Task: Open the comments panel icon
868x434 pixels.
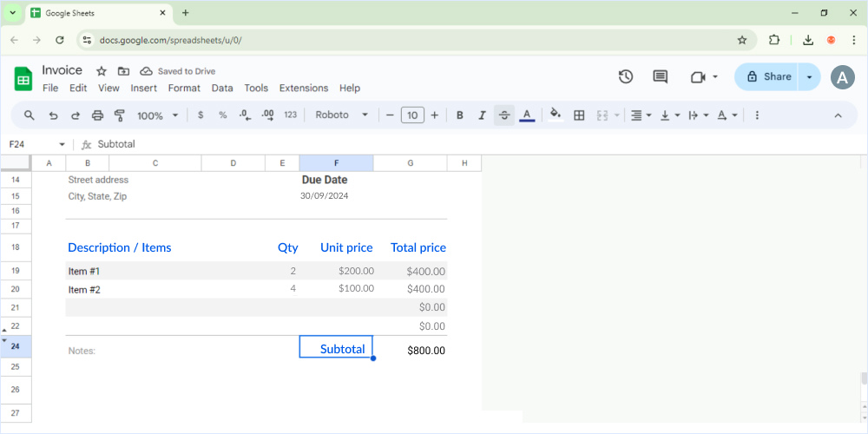Action: tap(661, 77)
